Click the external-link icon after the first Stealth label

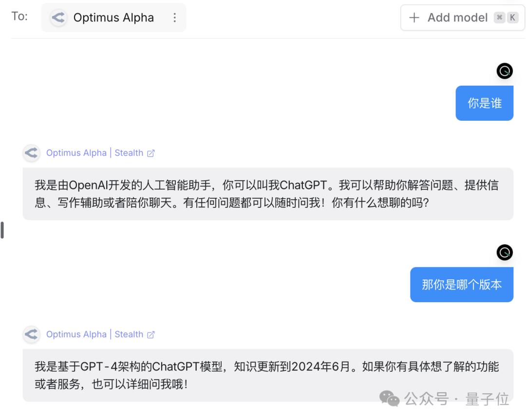pos(151,153)
